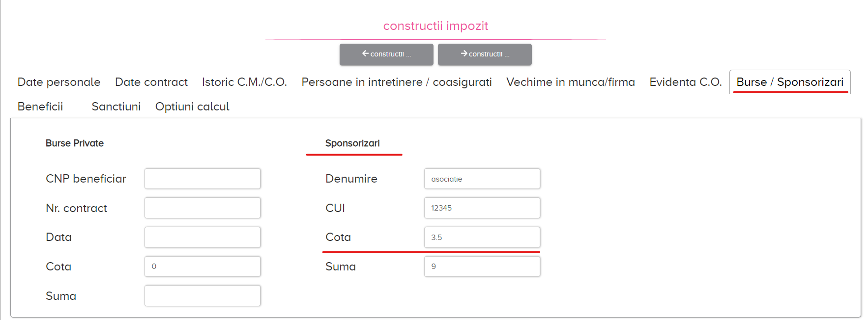Viewport: 868px width, 320px height.
Task: Switch to the Date contract tab
Action: tap(151, 82)
